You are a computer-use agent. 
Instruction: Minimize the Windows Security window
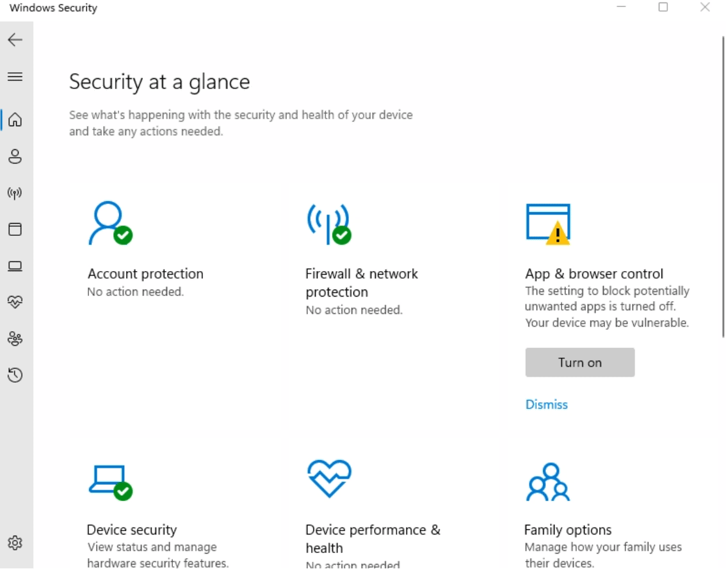pos(621,7)
